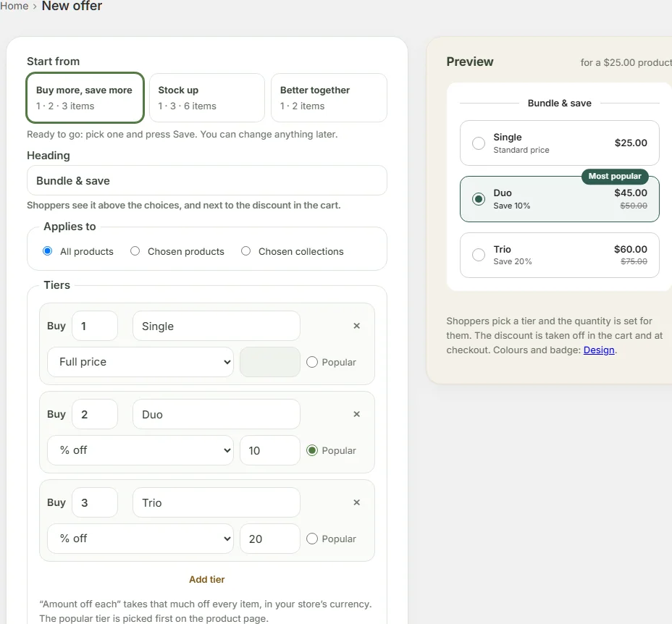Screen dimensions: 672x624
Task: Select the All products radio option
Action: coord(48,251)
